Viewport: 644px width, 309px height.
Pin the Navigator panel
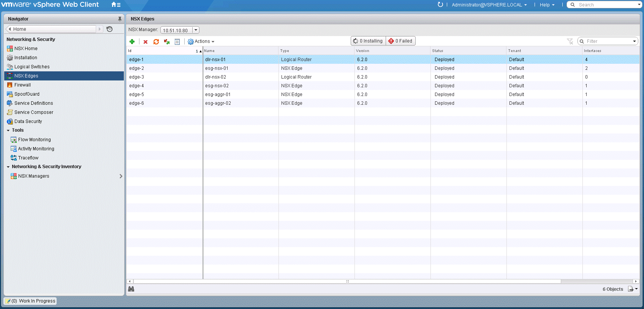click(x=120, y=19)
